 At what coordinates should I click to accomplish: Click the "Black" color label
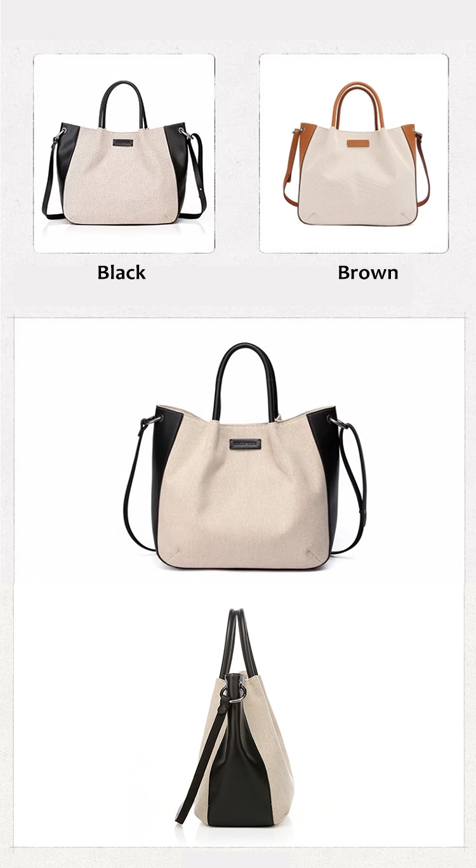click(x=121, y=272)
